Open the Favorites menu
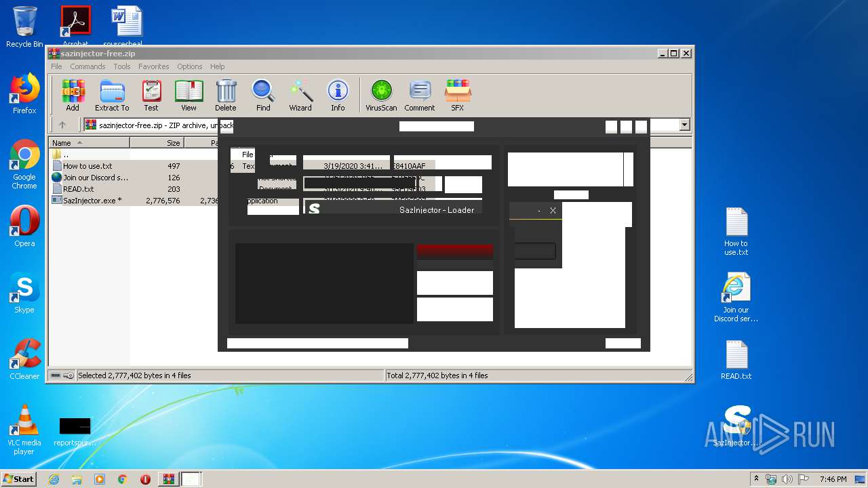 [x=154, y=66]
